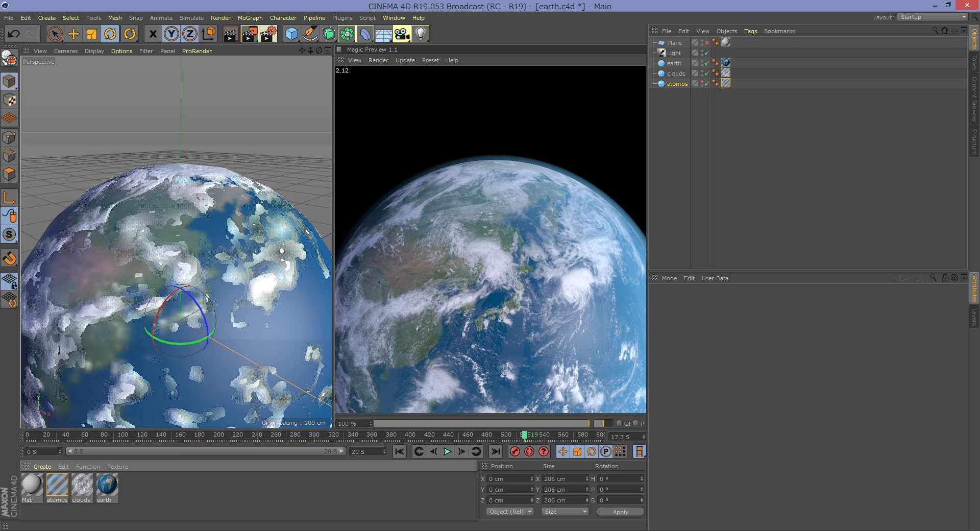Image resolution: width=980 pixels, height=531 pixels.
Task: Toggle visibility dots for the earth object
Action: (x=702, y=63)
